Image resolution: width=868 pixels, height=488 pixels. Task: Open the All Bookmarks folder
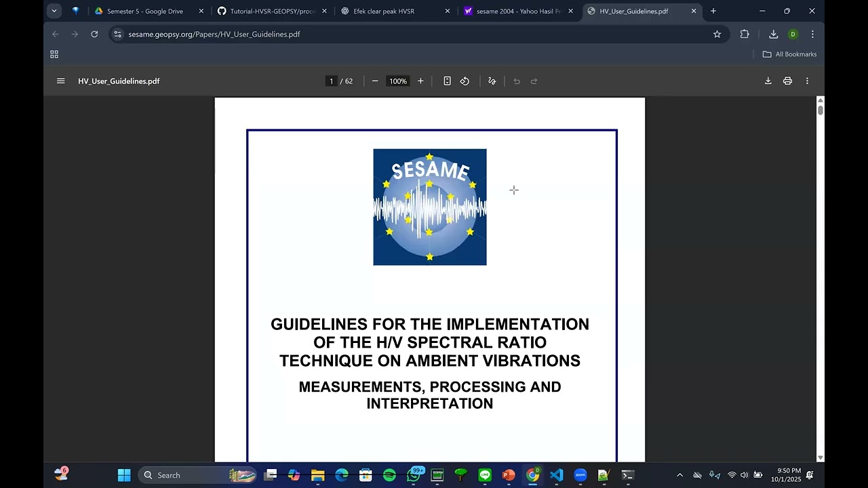pos(789,54)
